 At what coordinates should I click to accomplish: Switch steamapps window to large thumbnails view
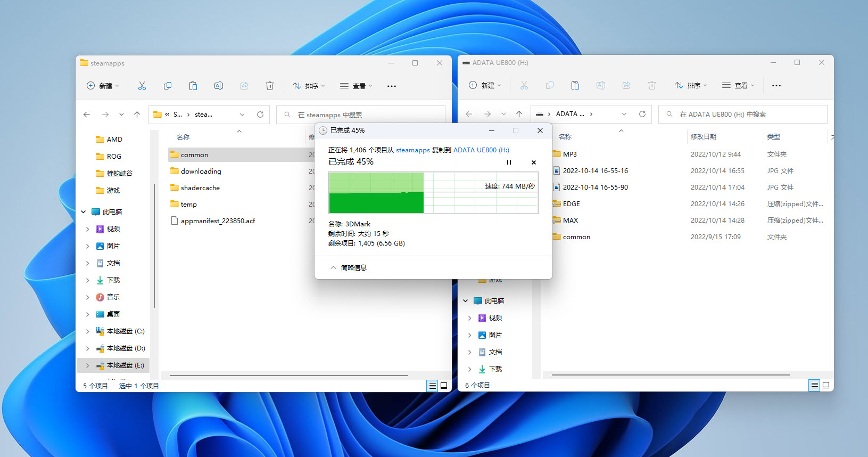[x=444, y=386]
